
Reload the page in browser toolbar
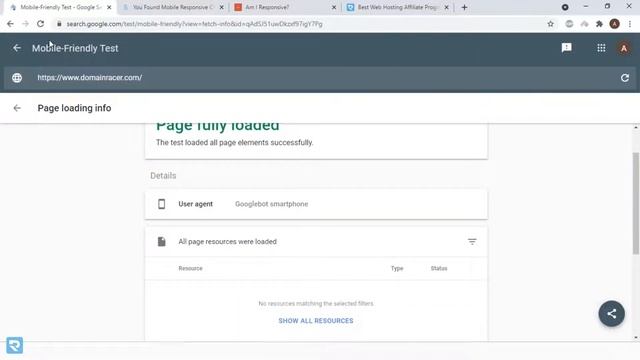(x=40, y=24)
